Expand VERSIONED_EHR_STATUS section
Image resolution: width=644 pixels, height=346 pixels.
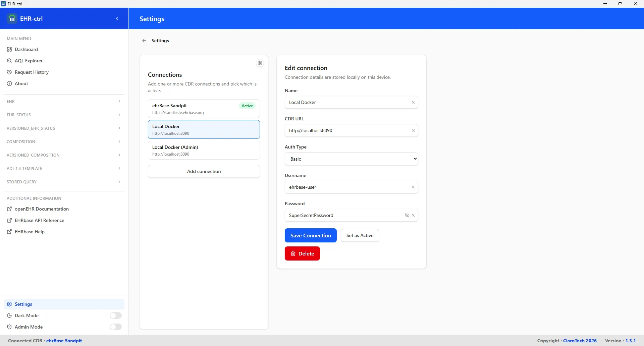64,128
